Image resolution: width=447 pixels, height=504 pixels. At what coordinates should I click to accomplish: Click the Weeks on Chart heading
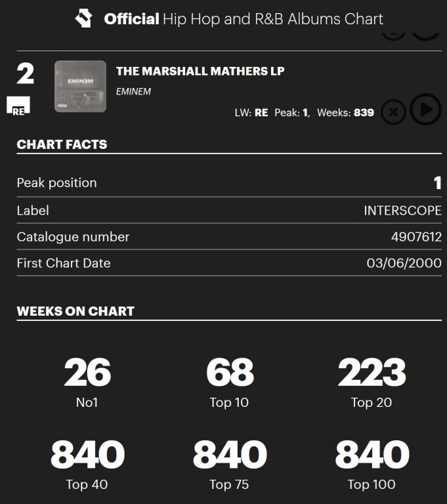[x=75, y=311]
